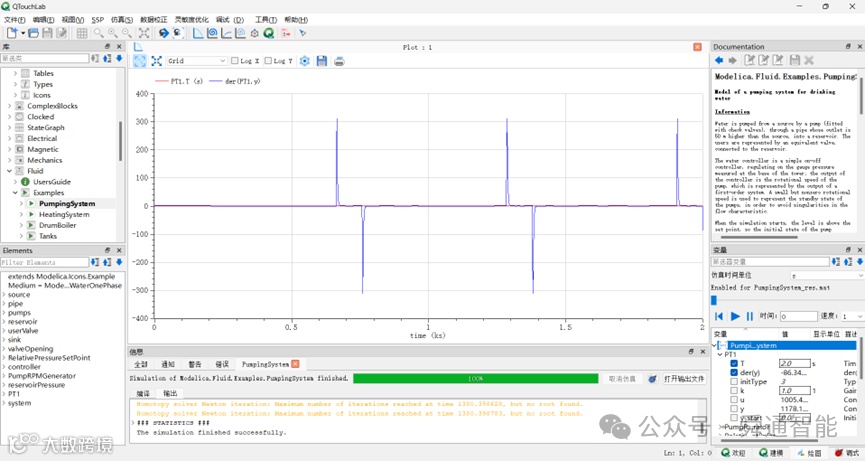Check the k variable checkbox
This screenshot has width=865, height=461.
[734, 390]
